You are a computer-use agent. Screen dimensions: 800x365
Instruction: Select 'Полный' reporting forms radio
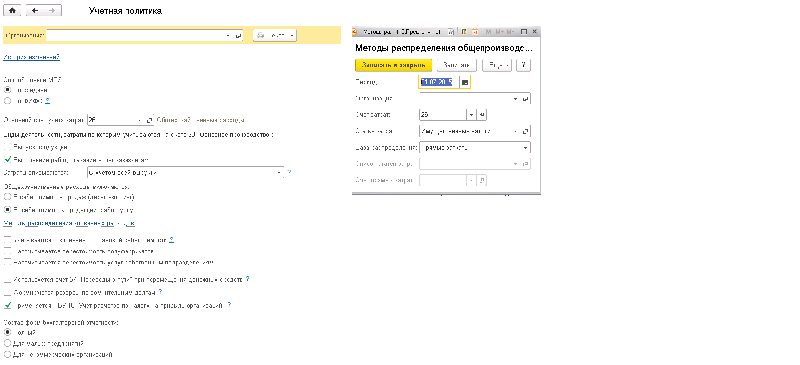(7, 332)
